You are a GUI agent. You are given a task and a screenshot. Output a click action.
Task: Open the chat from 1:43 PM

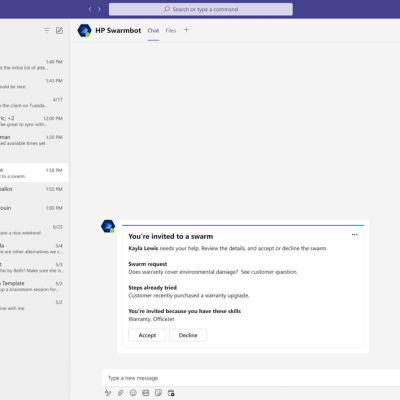34,84
